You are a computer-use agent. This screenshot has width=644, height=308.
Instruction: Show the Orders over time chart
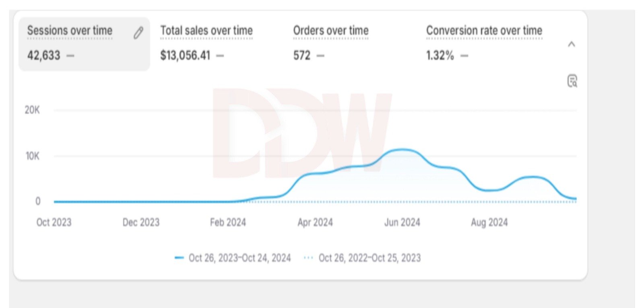pyautogui.click(x=330, y=31)
